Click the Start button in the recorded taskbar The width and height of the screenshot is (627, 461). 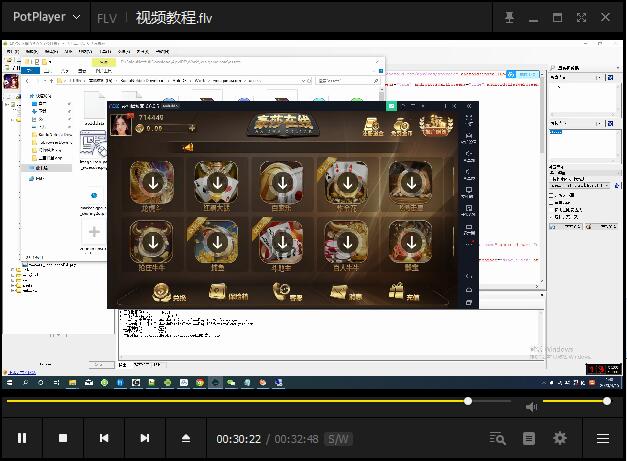10,383
